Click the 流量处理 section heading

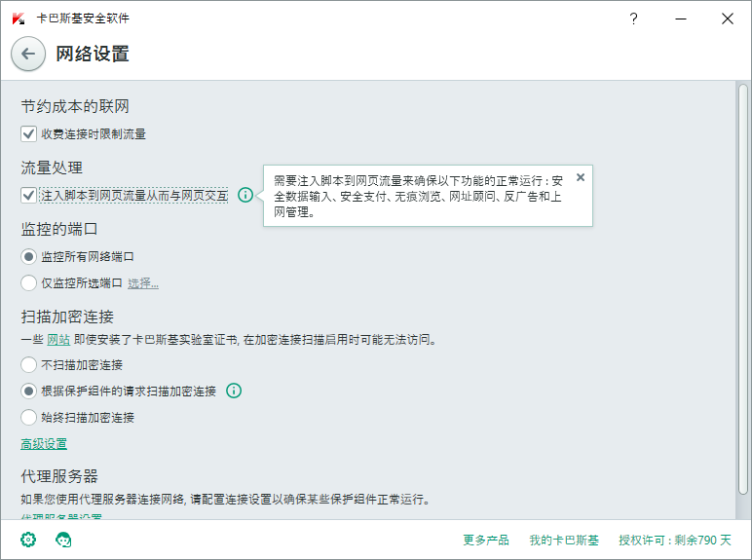click(52, 168)
